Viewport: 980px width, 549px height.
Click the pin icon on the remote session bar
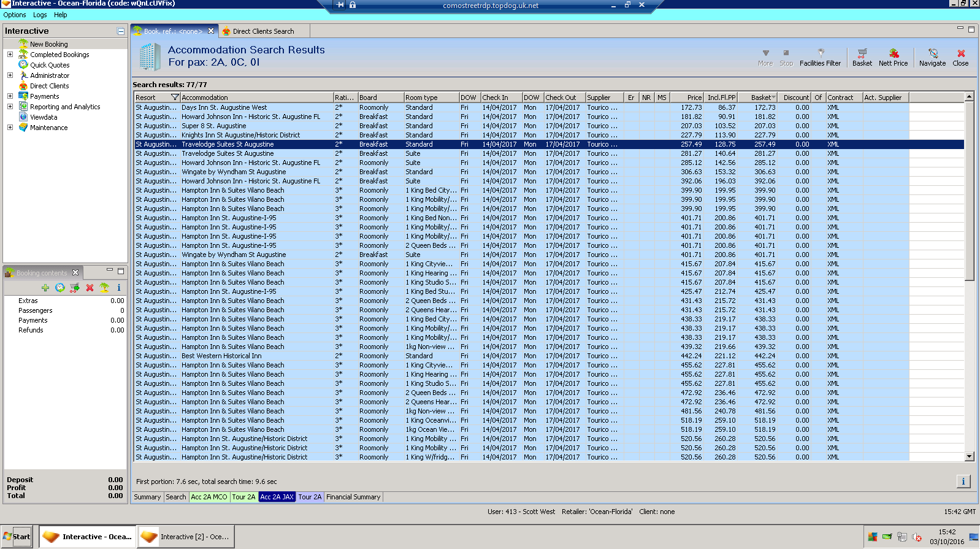[340, 5]
